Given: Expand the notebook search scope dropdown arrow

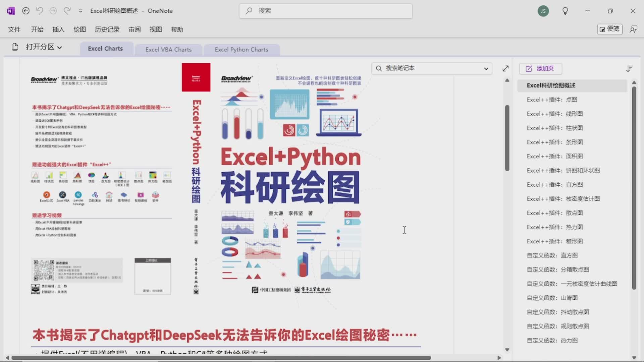Looking at the screenshot, I should click(486, 69).
